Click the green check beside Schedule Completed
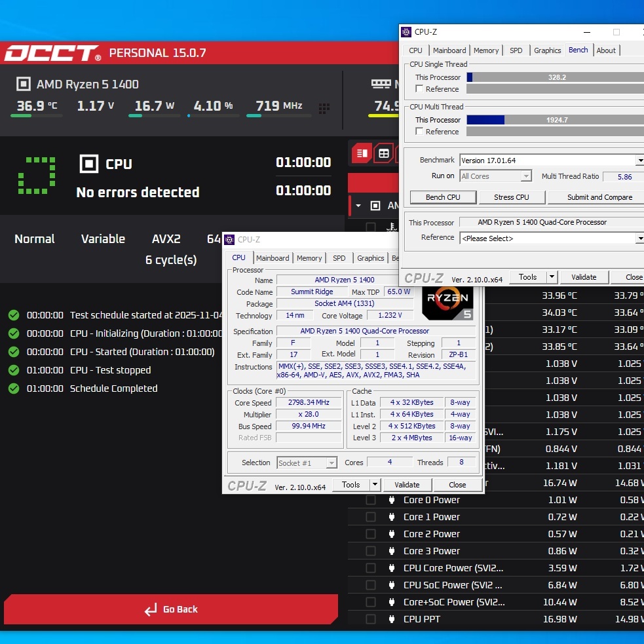Viewport: 644px width, 644px height. 14,388
